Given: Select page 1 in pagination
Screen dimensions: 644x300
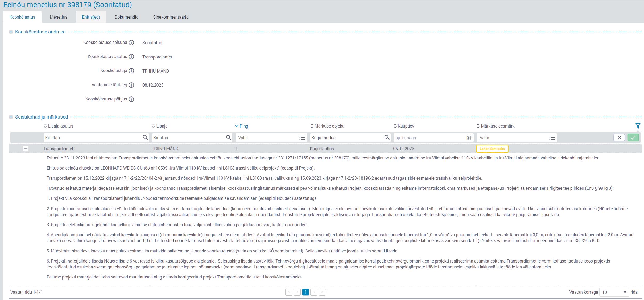Looking at the screenshot, I should (x=306, y=292).
